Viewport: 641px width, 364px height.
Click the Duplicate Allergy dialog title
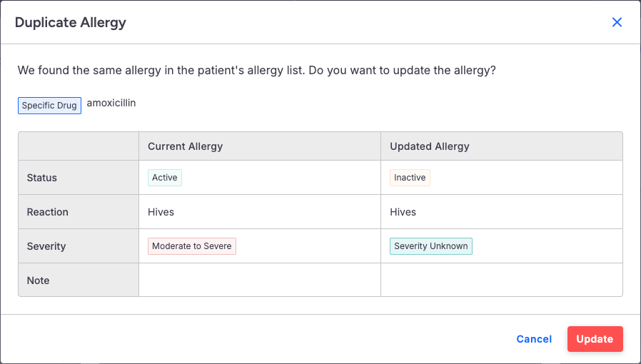coord(71,22)
